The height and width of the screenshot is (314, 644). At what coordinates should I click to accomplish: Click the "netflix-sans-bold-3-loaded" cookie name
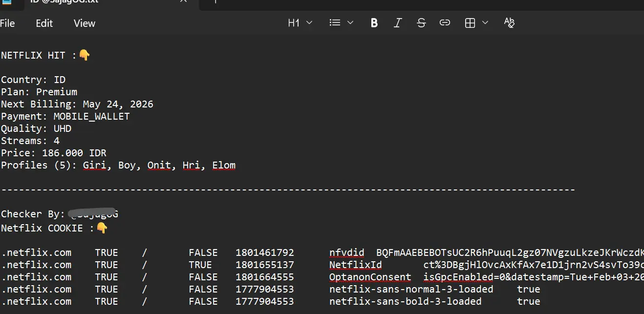[406, 301]
